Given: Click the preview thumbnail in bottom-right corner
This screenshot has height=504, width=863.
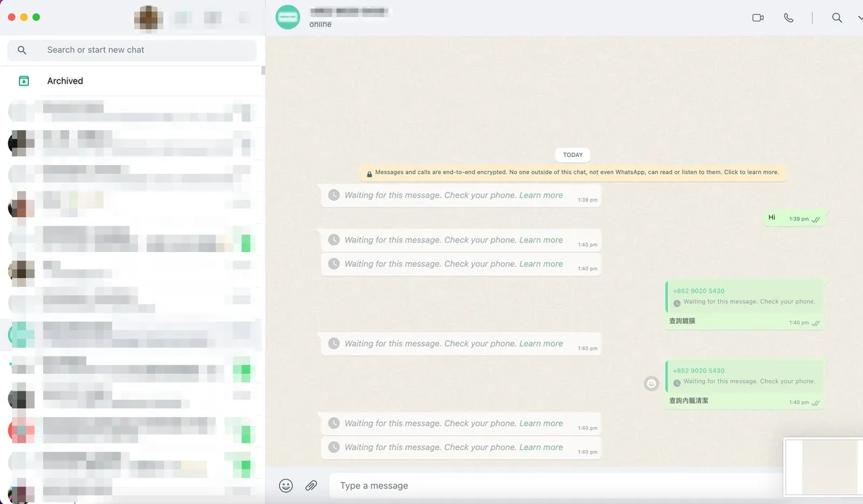Looking at the screenshot, I should pyautogui.click(x=824, y=466).
